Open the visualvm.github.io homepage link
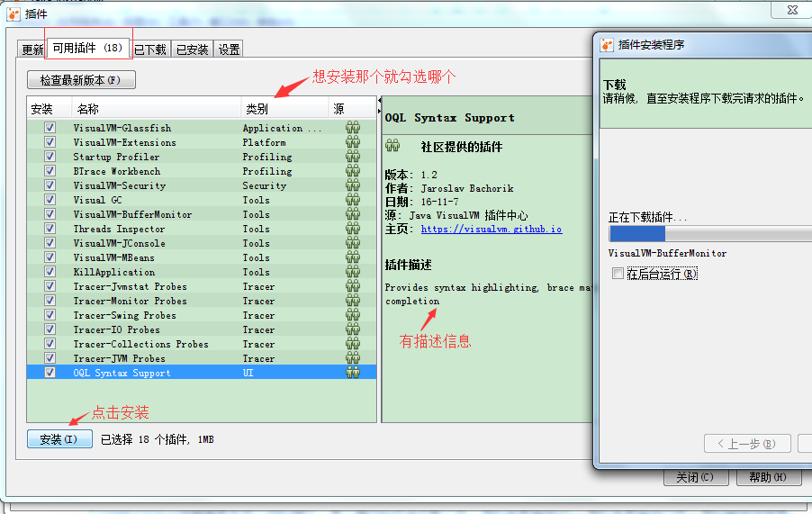The image size is (812, 514). 491,229
